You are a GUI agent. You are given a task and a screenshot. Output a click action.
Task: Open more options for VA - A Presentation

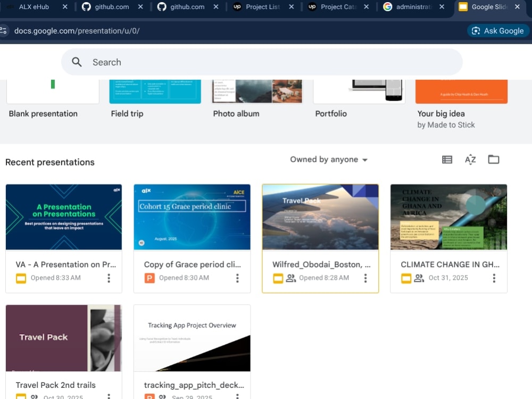pyautogui.click(x=109, y=278)
